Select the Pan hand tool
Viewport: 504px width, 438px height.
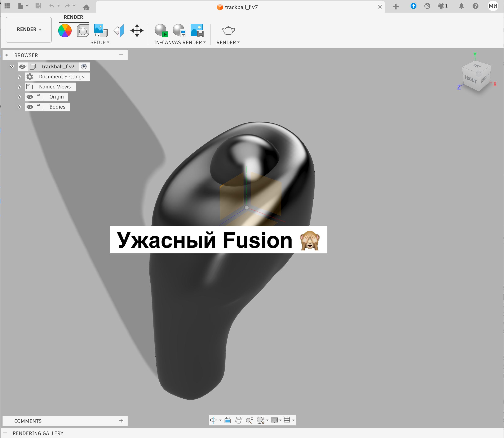[238, 420]
